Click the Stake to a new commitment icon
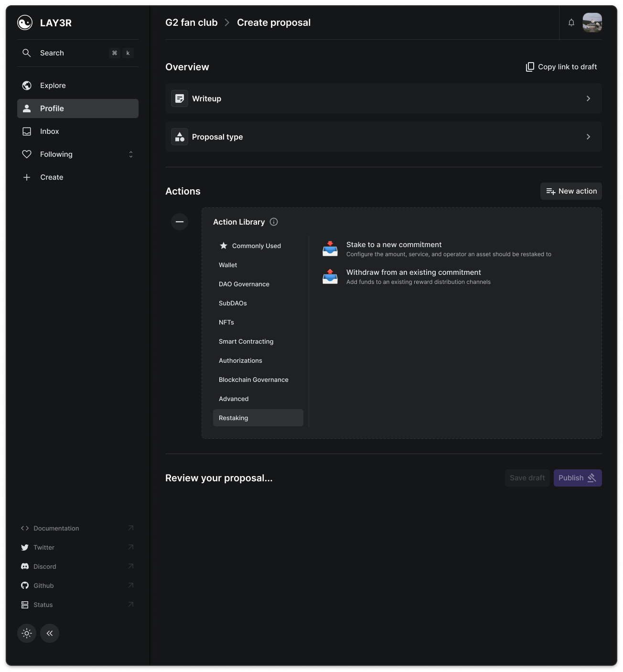Viewport: 623px width, 672px height. click(x=330, y=249)
